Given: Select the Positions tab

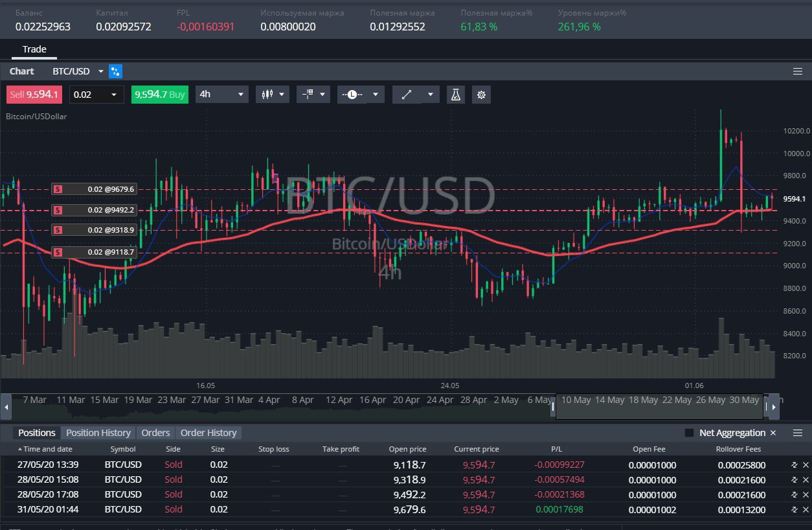Looking at the screenshot, I should tap(37, 433).
